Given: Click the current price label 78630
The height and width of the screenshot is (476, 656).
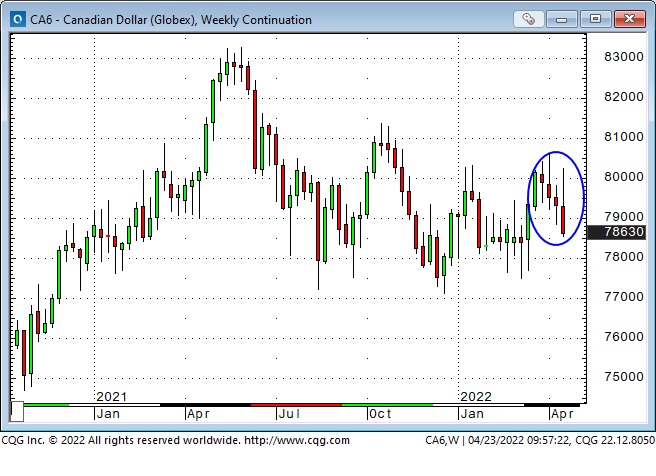Looking at the screenshot, I should coord(617,232).
